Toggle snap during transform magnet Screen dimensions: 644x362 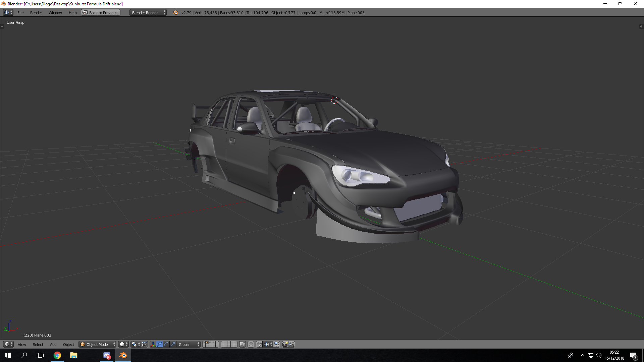[x=259, y=344]
